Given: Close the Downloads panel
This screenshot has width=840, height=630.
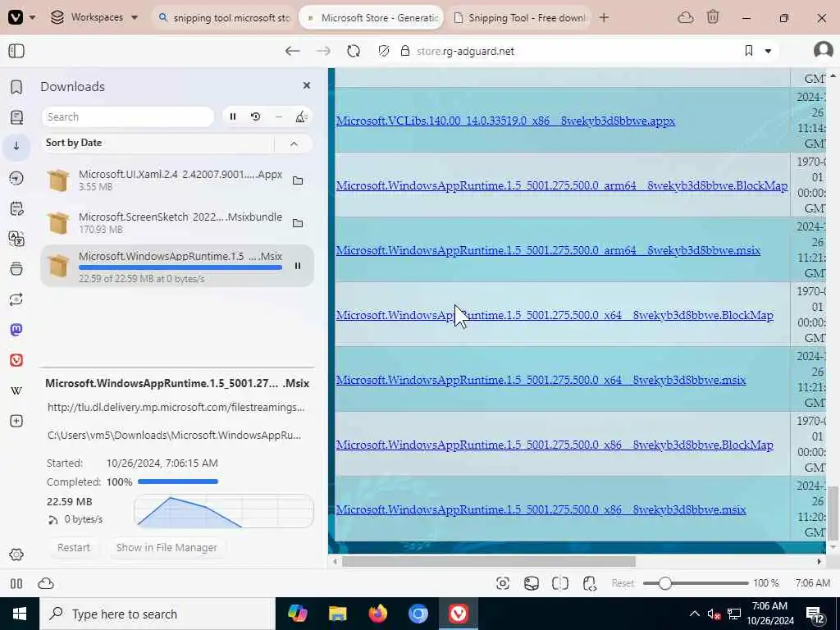Looking at the screenshot, I should coord(307,85).
